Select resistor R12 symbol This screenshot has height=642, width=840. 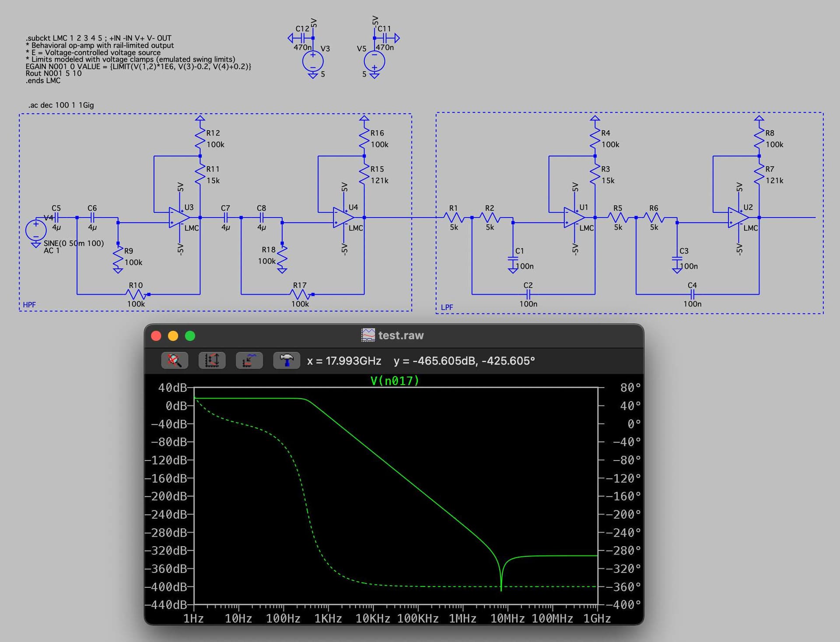[x=200, y=138]
